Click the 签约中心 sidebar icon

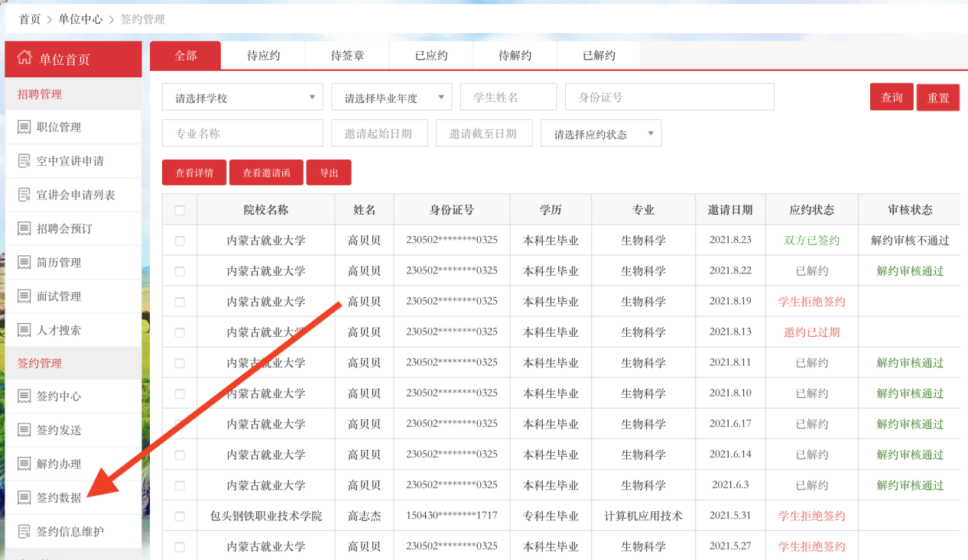tap(24, 397)
